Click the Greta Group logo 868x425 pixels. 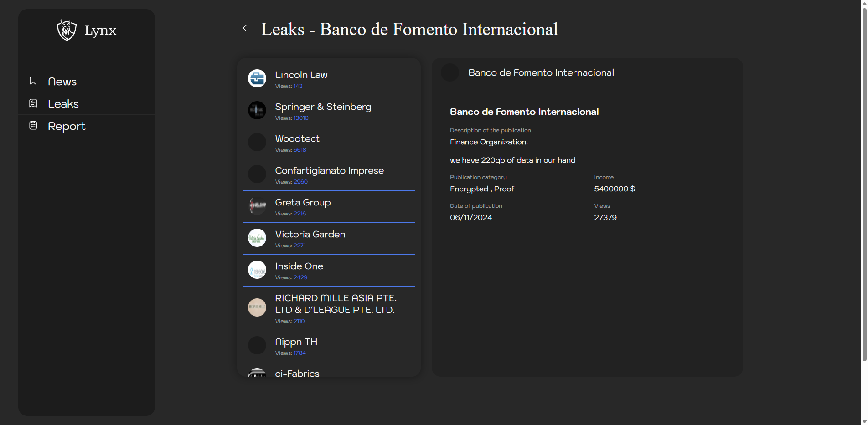257,206
